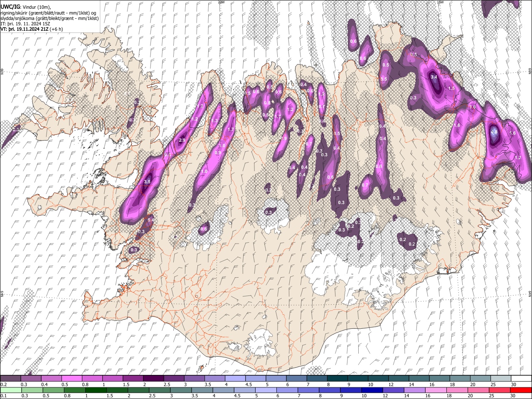Choose the white swatch after snow value 30
532x399 pixels.
click(x=521, y=378)
